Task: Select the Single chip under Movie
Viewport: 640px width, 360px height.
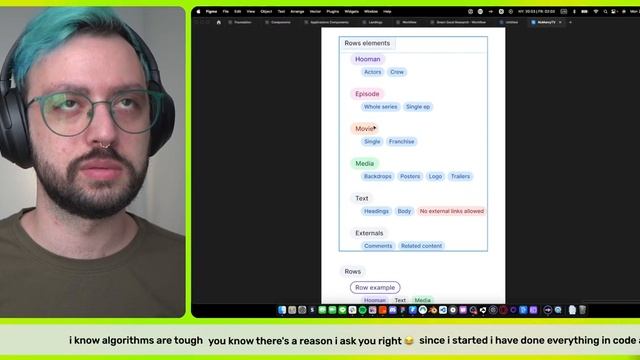Action: [372, 142]
